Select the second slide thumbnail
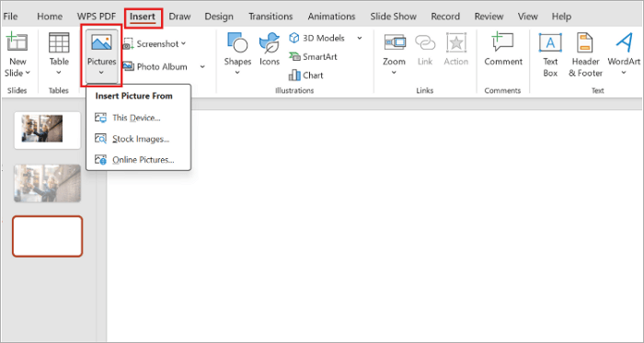 (47, 183)
